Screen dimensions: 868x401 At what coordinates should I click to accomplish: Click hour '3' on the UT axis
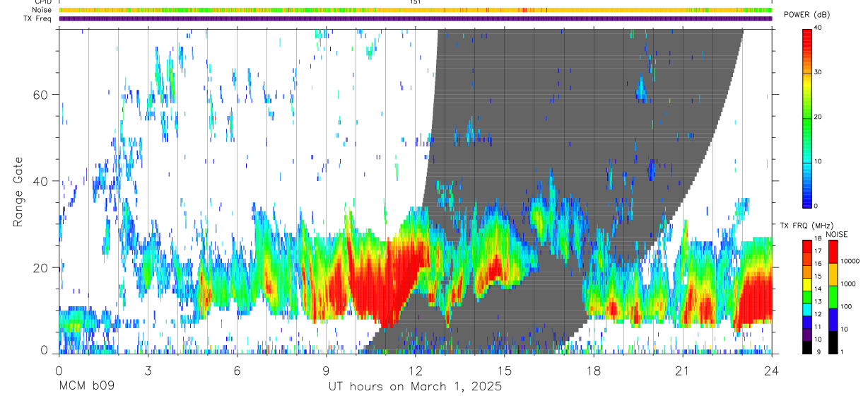pyautogui.click(x=148, y=371)
